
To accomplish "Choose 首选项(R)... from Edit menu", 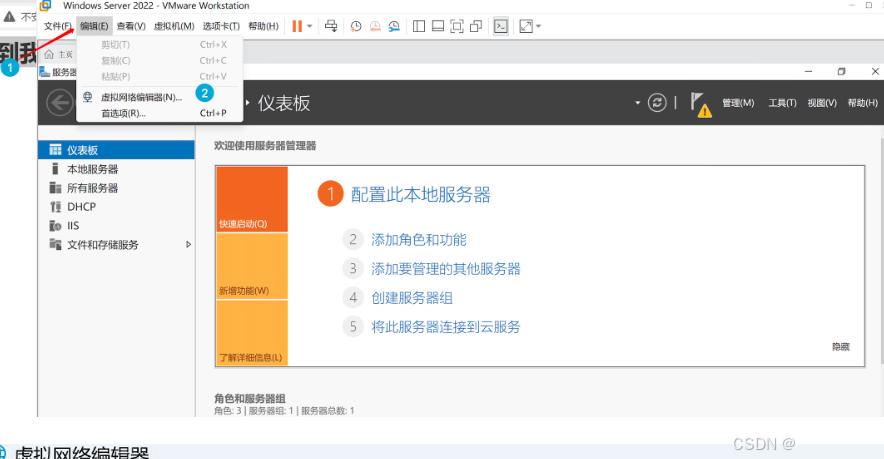I will coord(160,113).
